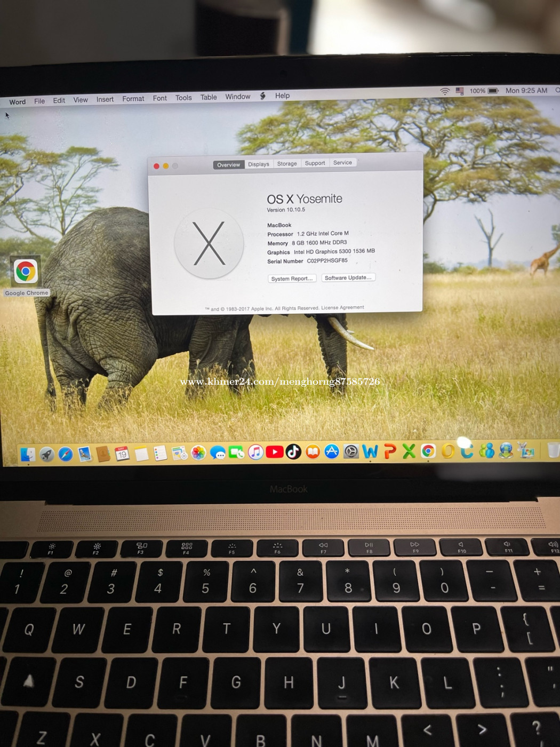This screenshot has width=560, height=747.
Task: Open the Insert menu
Action: coord(105,99)
